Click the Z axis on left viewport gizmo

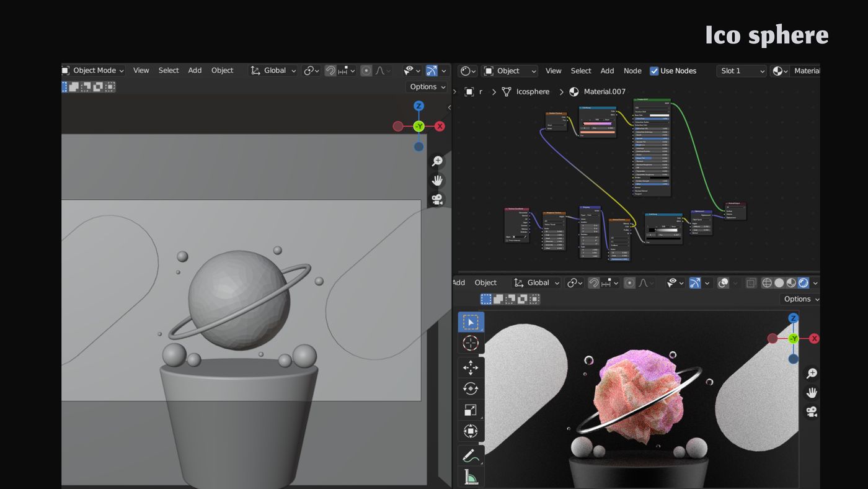tap(418, 106)
